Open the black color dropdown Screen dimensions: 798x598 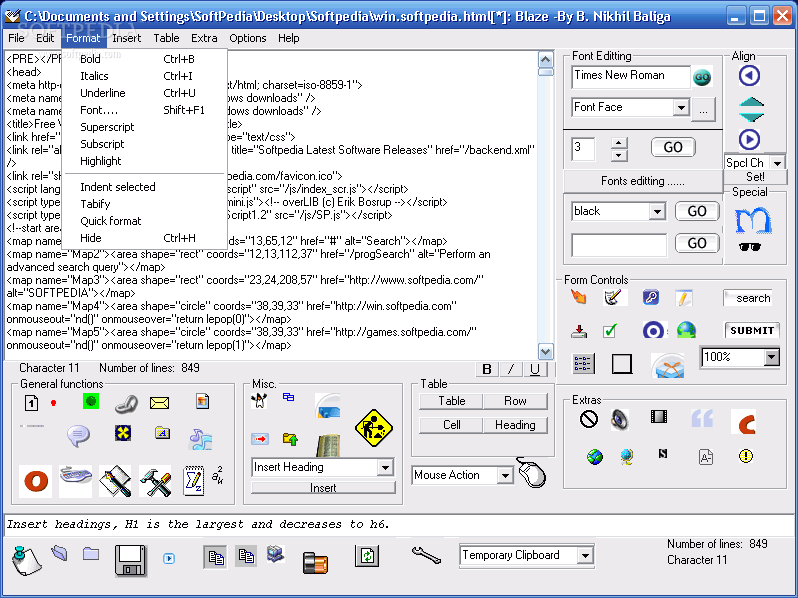point(657,211)
